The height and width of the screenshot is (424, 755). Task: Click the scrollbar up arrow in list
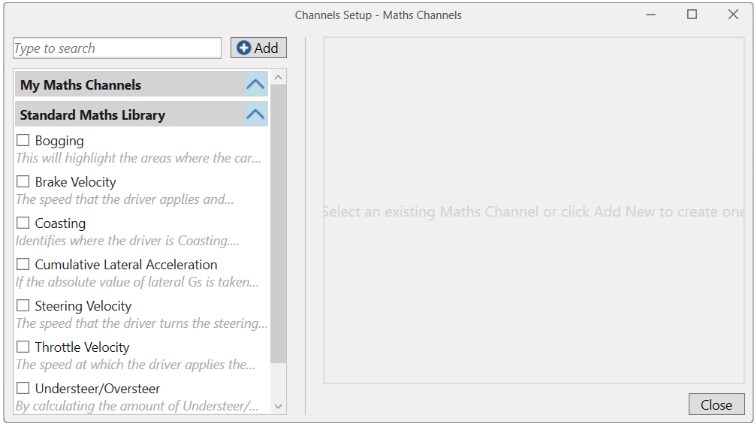pyautogui.click(x=278, y=77)
